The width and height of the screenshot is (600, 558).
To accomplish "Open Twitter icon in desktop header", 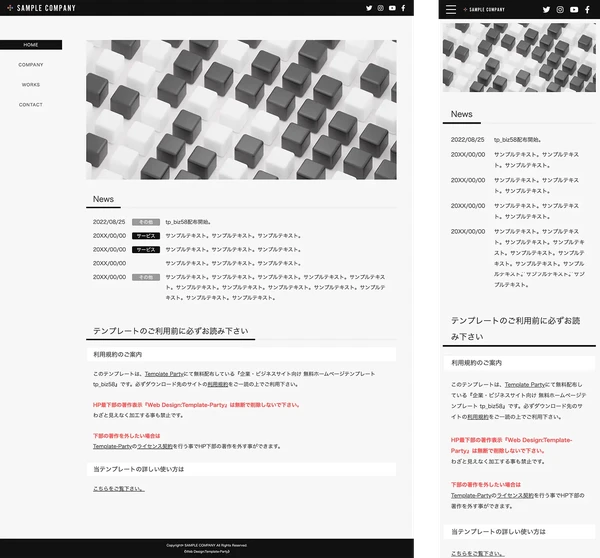I will coord(369,8).
